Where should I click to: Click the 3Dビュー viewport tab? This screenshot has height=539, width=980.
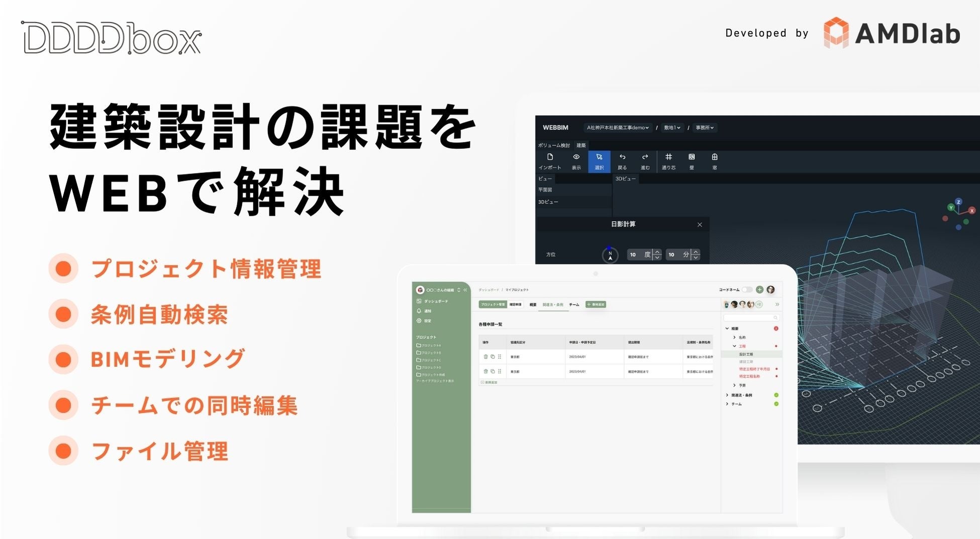(626, 178)
